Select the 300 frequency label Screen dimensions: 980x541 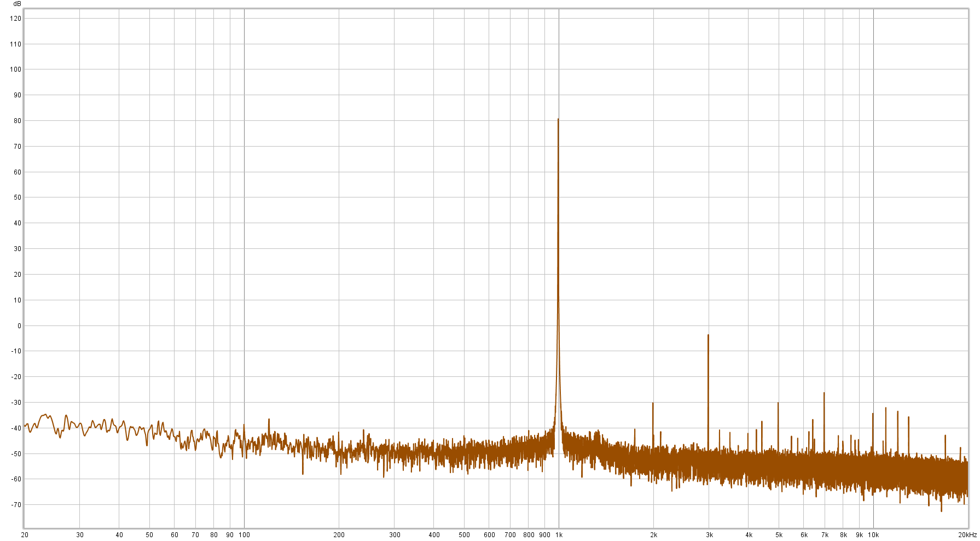point(395,535)
